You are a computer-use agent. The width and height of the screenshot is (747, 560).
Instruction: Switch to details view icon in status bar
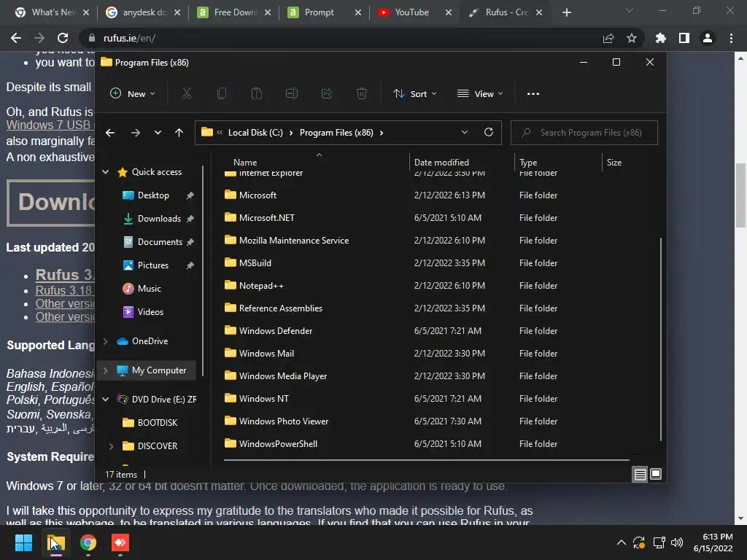click(640, 474)
